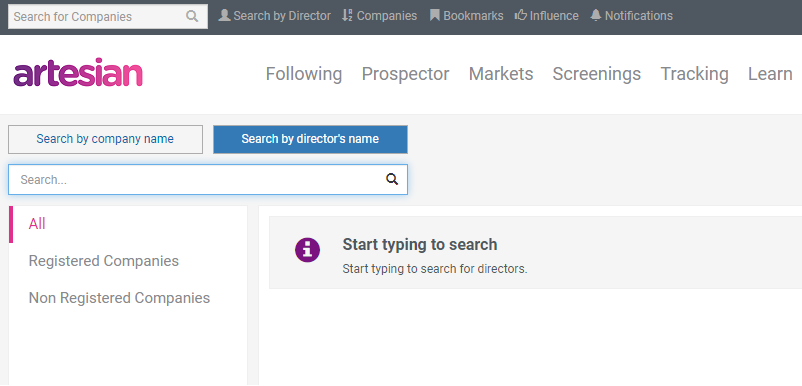The height and width of the screenshot is (386, 802).
Task: Click the bell icon beside Notifications
Action: [595, 15]
